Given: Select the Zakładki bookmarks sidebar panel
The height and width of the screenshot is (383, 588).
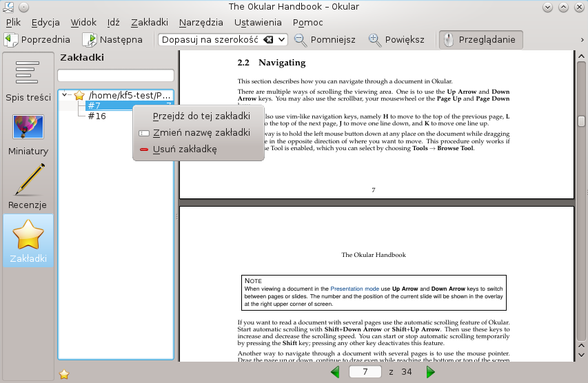Looking at the screenshot, I should tap(28, 241).
